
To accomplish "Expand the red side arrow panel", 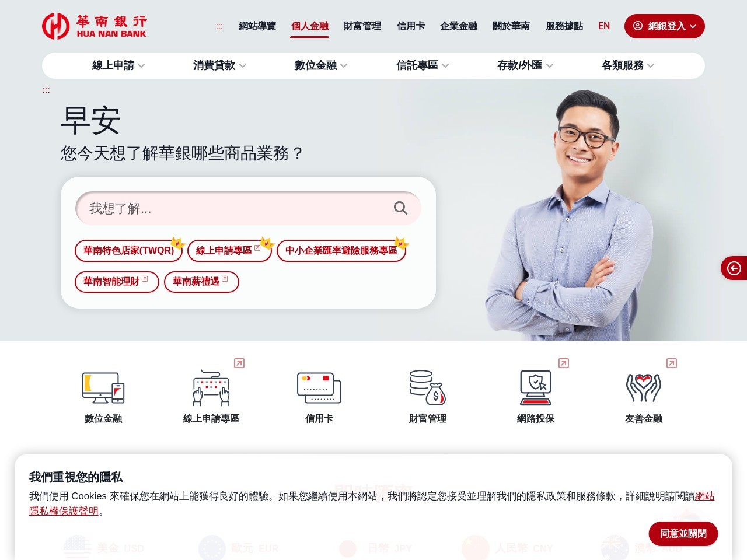I will [x=734, y=268].
